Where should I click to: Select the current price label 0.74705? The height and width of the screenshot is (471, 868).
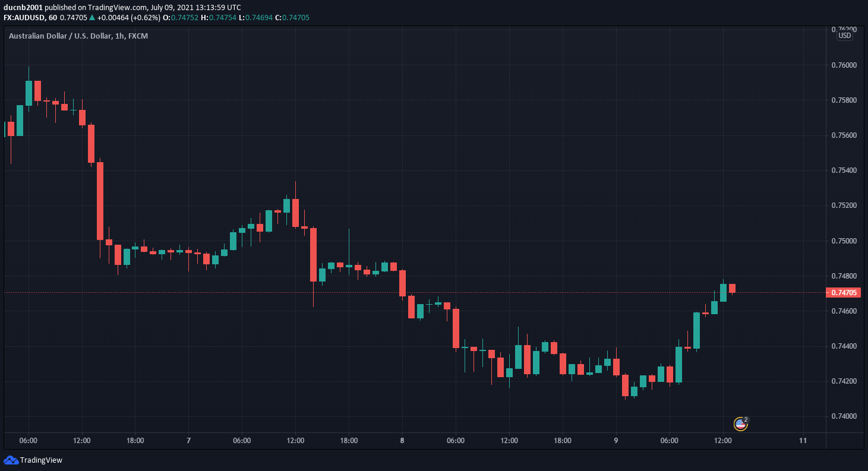click(x=844, y=292)
